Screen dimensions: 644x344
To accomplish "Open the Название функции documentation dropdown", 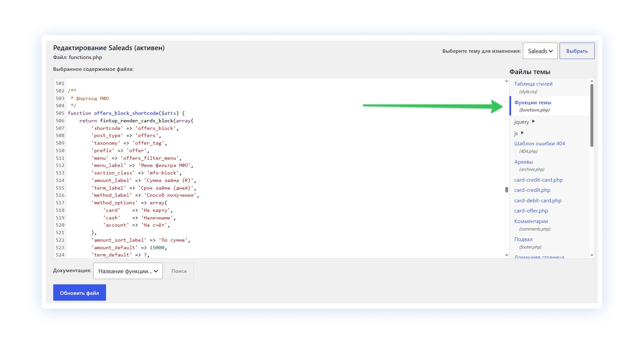I will [128, 271].
